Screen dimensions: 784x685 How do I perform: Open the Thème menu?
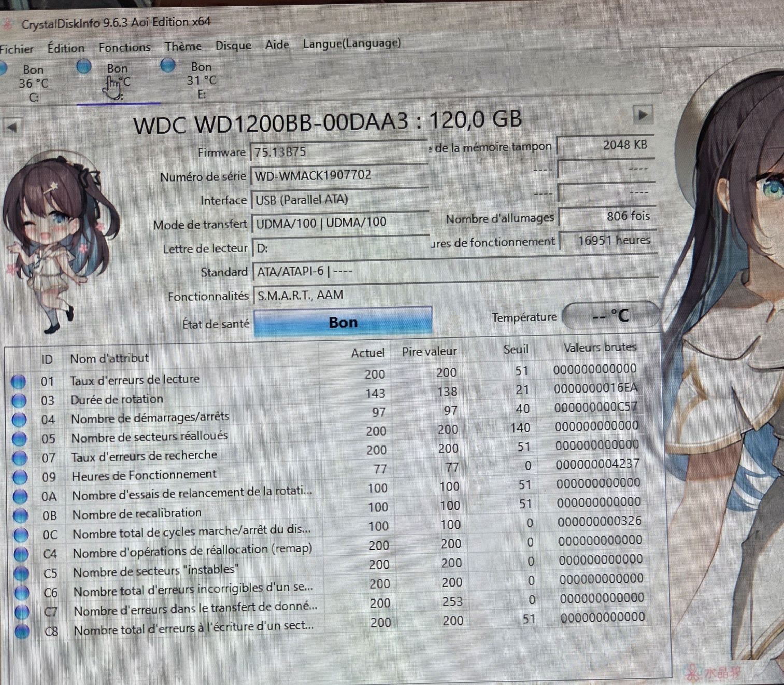[183, 46]
